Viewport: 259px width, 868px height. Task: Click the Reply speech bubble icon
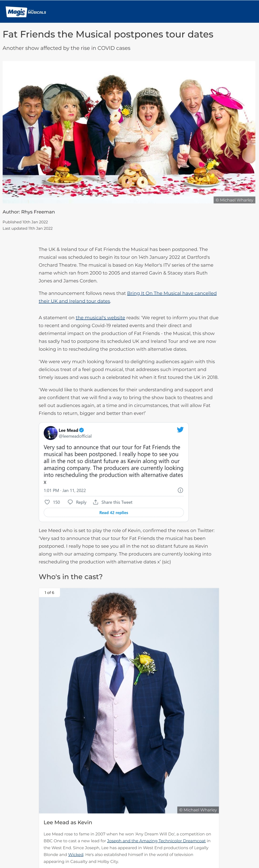[x=70, y=502]
